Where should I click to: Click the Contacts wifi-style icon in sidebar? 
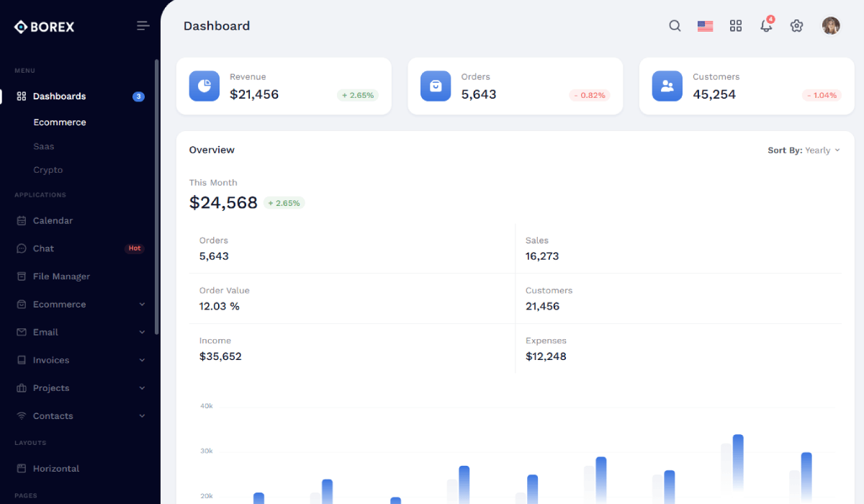click(x=22, y=416)
